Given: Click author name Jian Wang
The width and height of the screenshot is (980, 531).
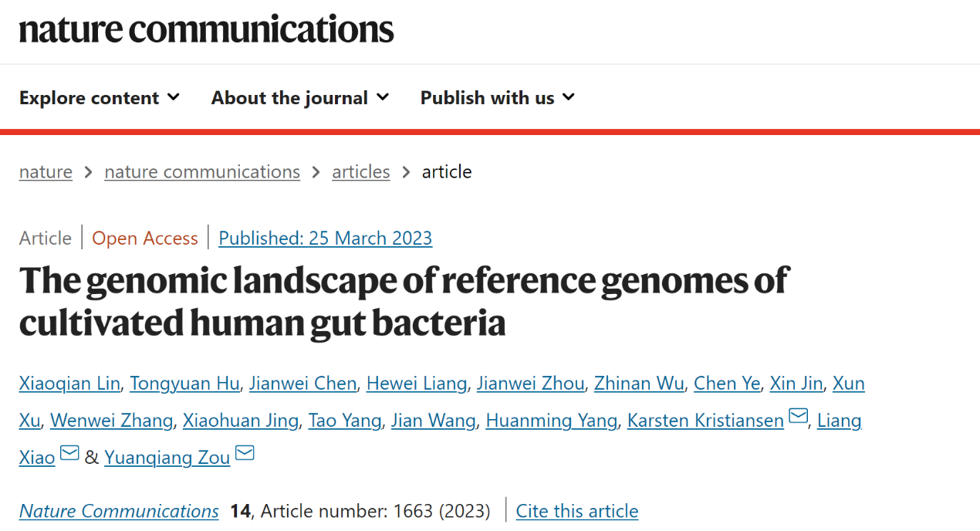Looking at the screenshot, I should [x=434, y=421].
